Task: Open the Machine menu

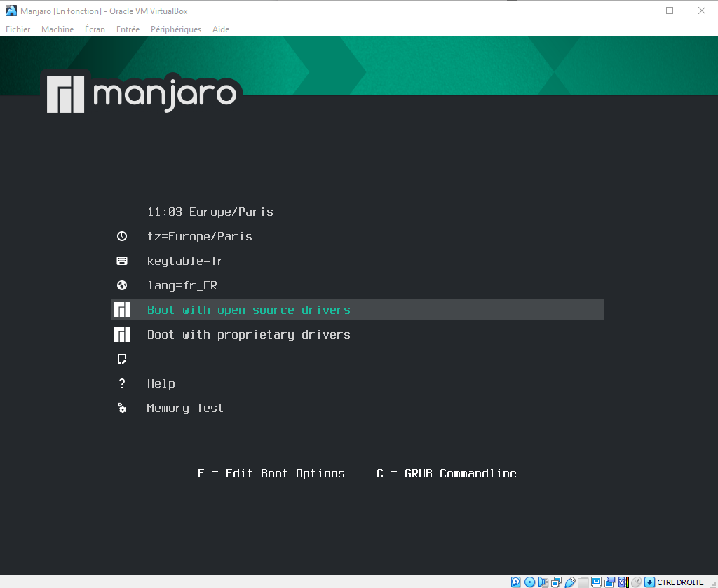Action: click(x=57, y=29)
